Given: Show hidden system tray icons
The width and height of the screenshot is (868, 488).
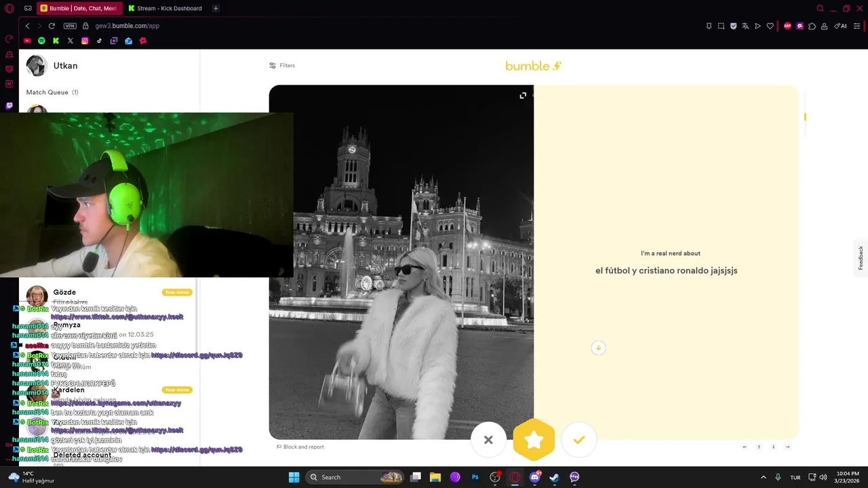Looking at the screenshot, I should point(764,477).
